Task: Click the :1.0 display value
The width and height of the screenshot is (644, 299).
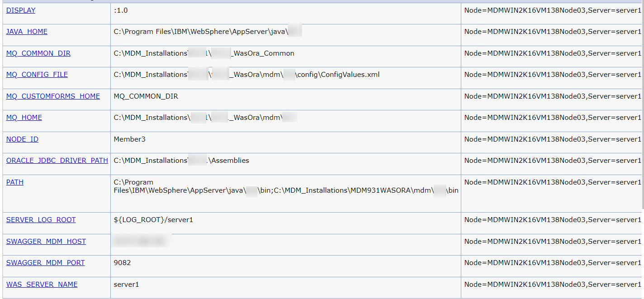Action: point(121,10)
